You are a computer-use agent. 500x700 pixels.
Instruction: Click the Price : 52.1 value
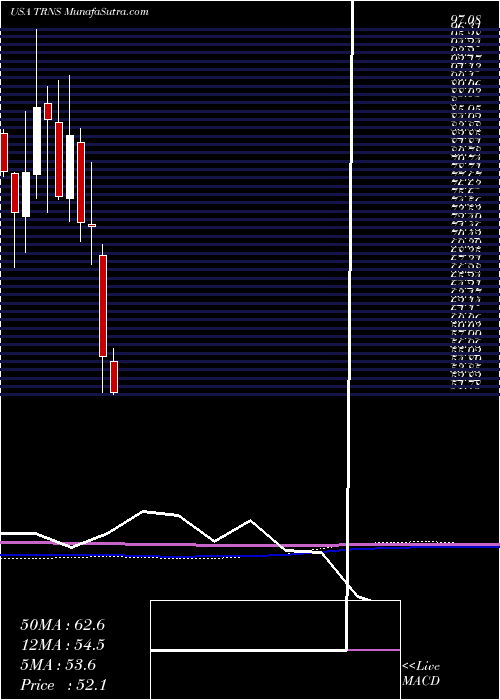(62, 684)
